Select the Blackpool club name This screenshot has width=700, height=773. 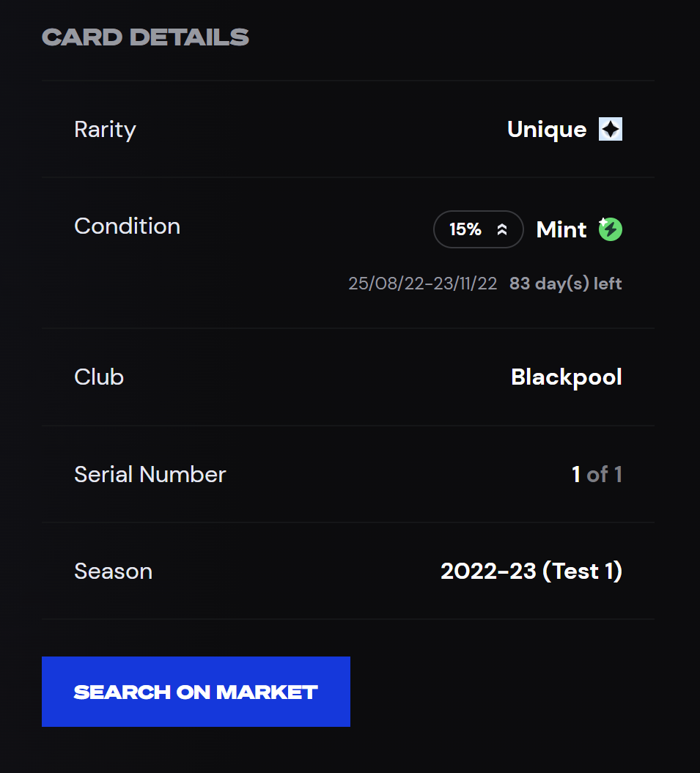click(567, 377)
